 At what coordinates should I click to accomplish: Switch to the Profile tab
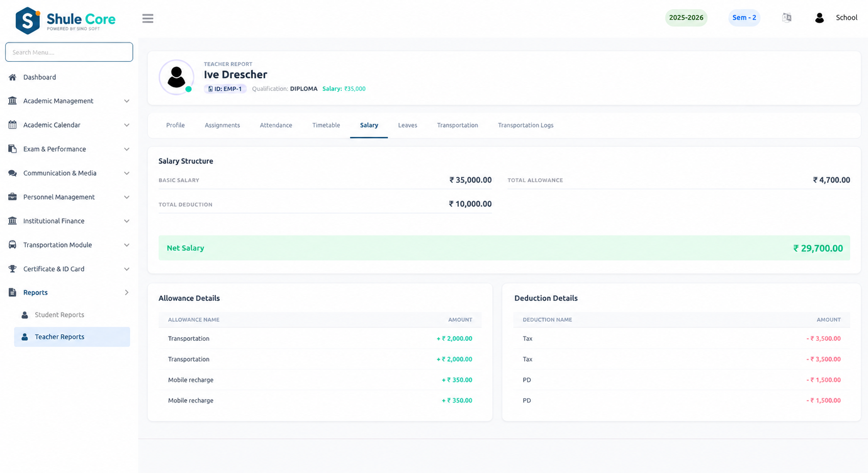175,125
